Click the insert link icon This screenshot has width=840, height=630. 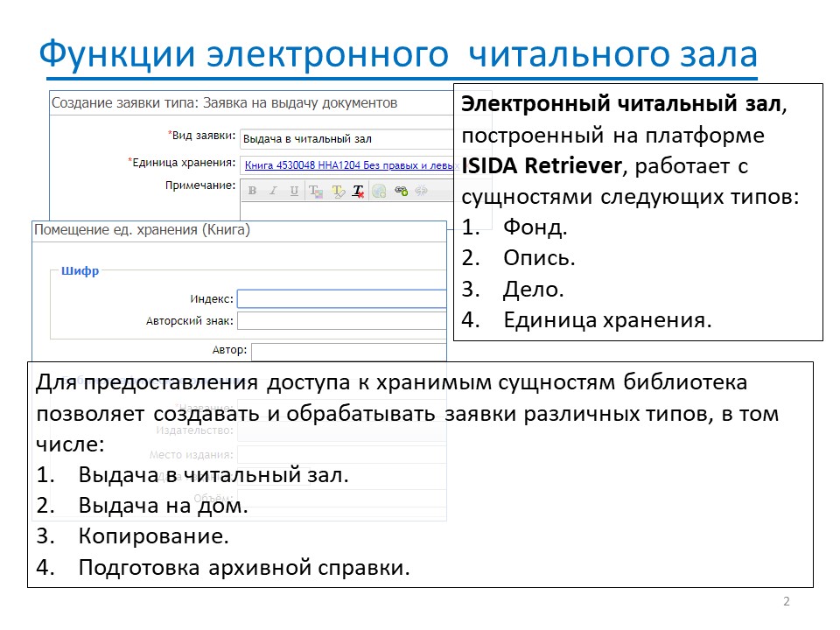[x=401, y=191]
